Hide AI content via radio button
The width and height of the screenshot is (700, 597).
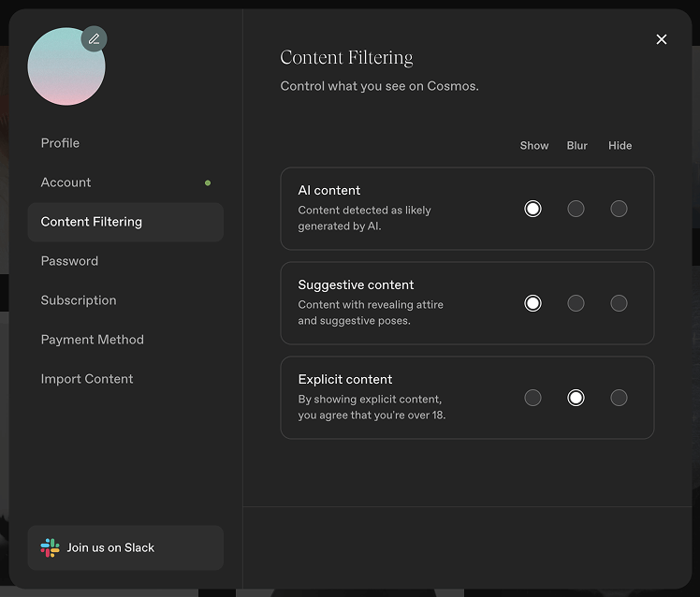(619, 209)
